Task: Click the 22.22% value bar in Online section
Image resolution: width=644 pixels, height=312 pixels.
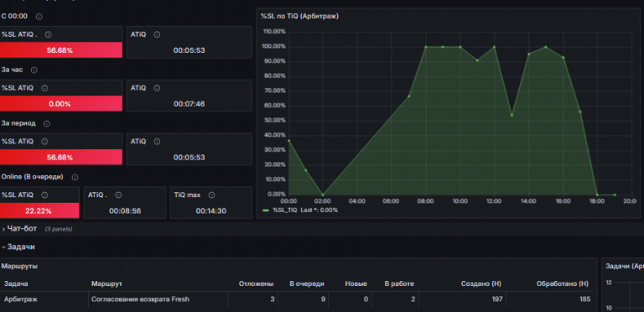Action: click(39, 211)
